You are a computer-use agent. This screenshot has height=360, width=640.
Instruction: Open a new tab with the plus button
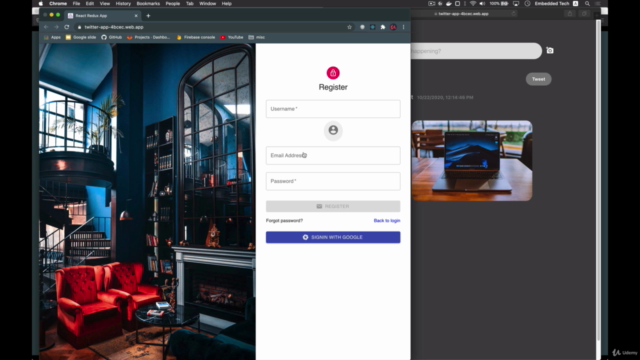coord(148,16)
